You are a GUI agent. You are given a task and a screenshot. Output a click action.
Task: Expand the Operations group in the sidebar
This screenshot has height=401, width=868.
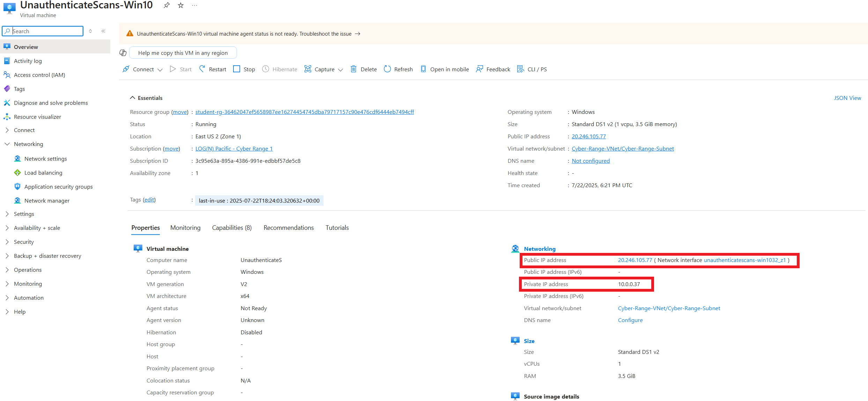(x=7, y=270)
